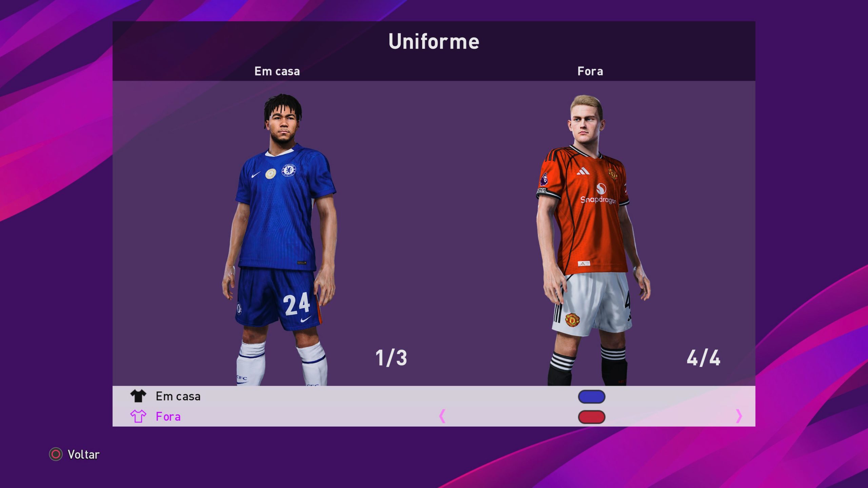Viewport: 868px width, 488px height.
Task: Click the blue color pill on the Em casa row
Action: click(592, 396)
